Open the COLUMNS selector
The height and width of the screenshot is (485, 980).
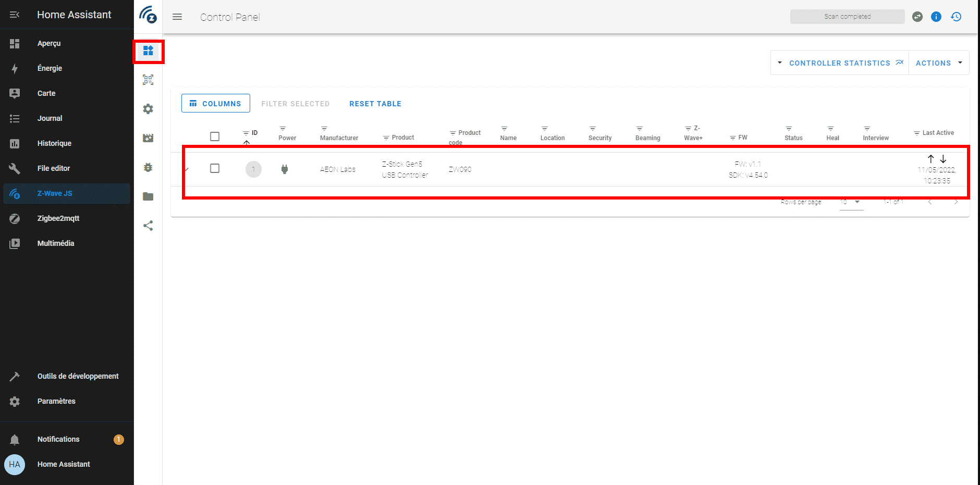[215, 103]
